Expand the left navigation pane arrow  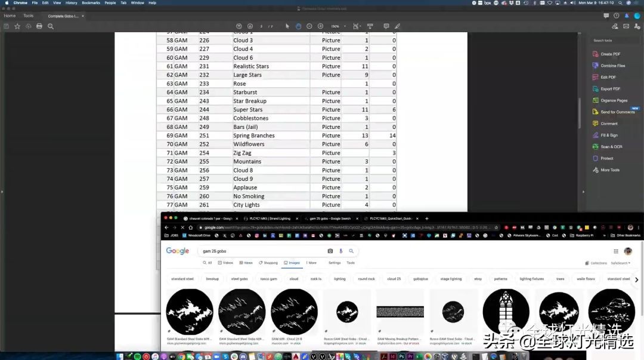[x=2, y=192]
